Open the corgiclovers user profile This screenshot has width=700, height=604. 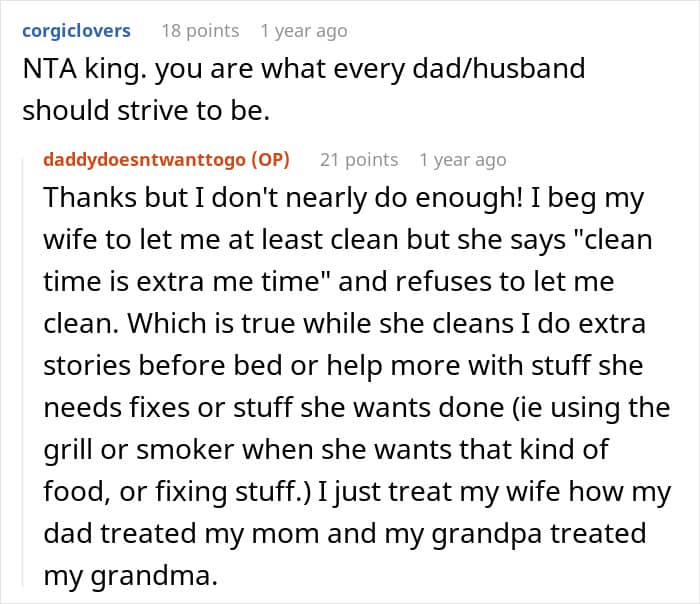point(76,31)
